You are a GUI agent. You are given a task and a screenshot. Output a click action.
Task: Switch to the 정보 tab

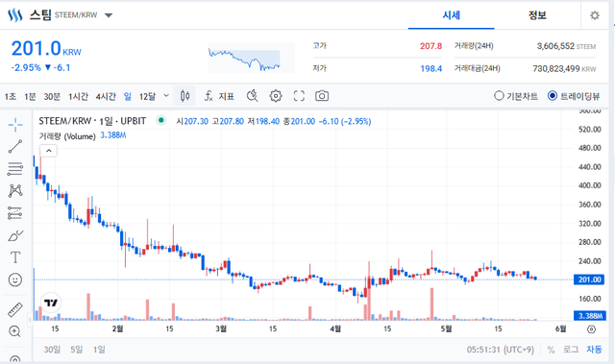click(537, 15)
